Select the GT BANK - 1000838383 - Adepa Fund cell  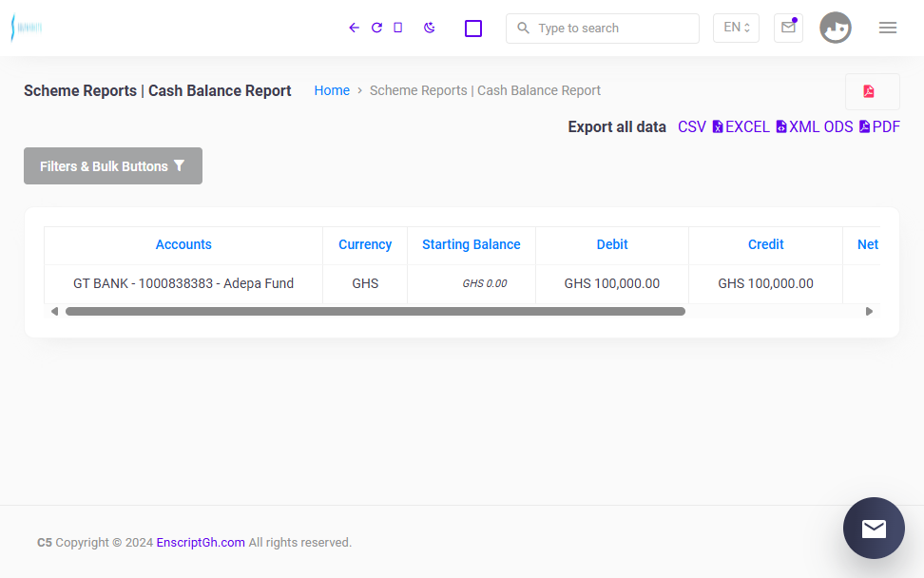[183, 283]
